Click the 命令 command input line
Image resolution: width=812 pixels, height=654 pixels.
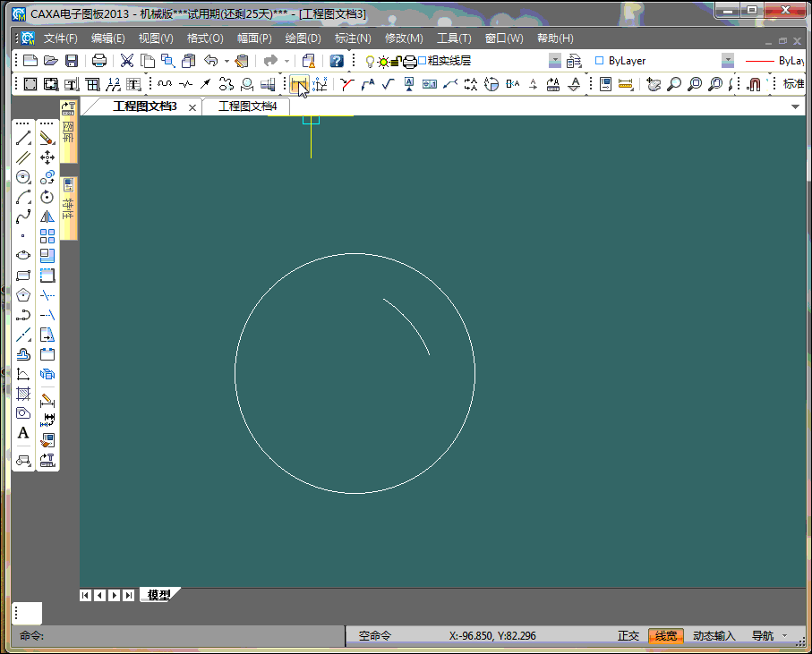point(177,636)
